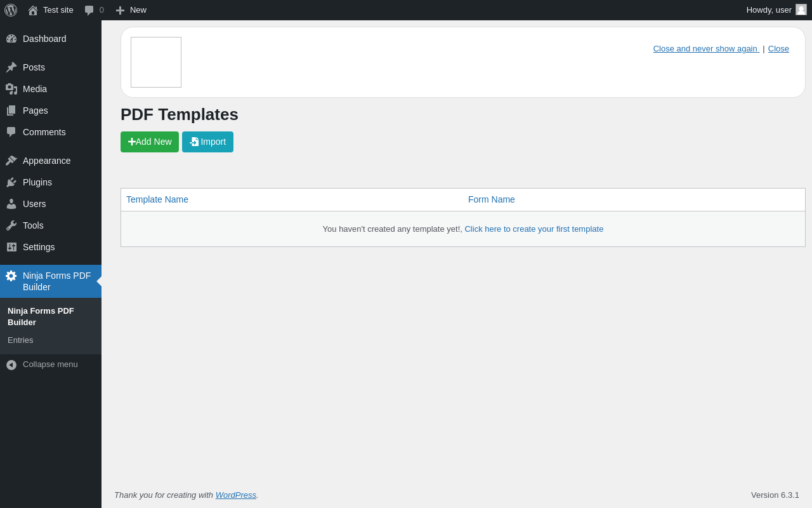The height and width of the screenshot is (508, 812).
Task: Open the Plugins menu item
Action: pos(51,182)
